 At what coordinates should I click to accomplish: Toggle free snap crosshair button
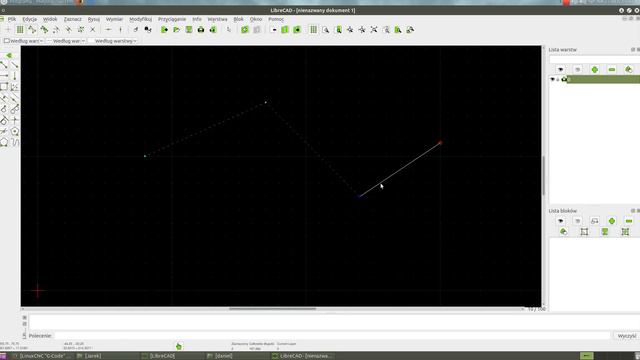8,30
